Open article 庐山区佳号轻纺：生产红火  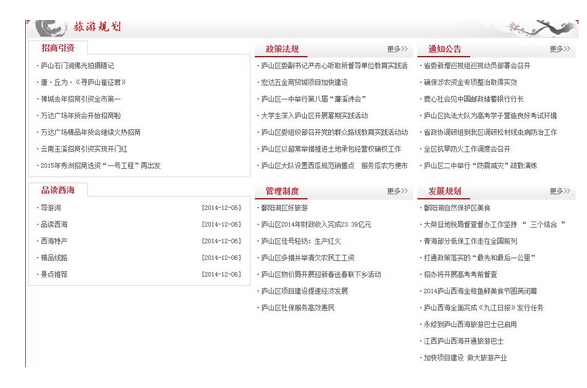coord(301,241)
